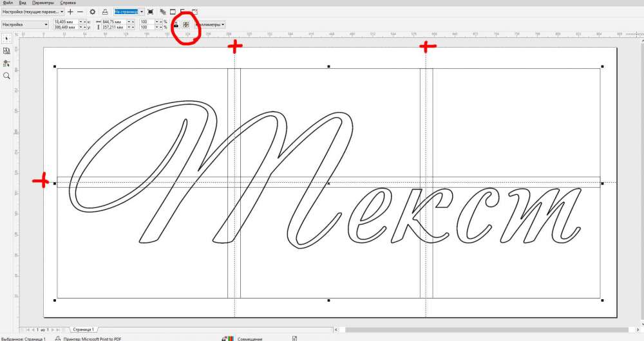Toggle the maintain aspect ratio lock
Screen dimensions: 644x341
coord(176,24)
